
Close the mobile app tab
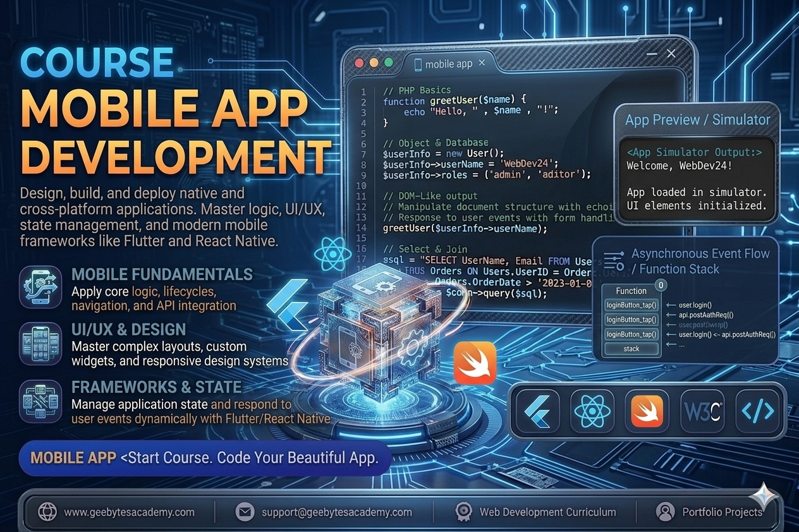(482, 63)
